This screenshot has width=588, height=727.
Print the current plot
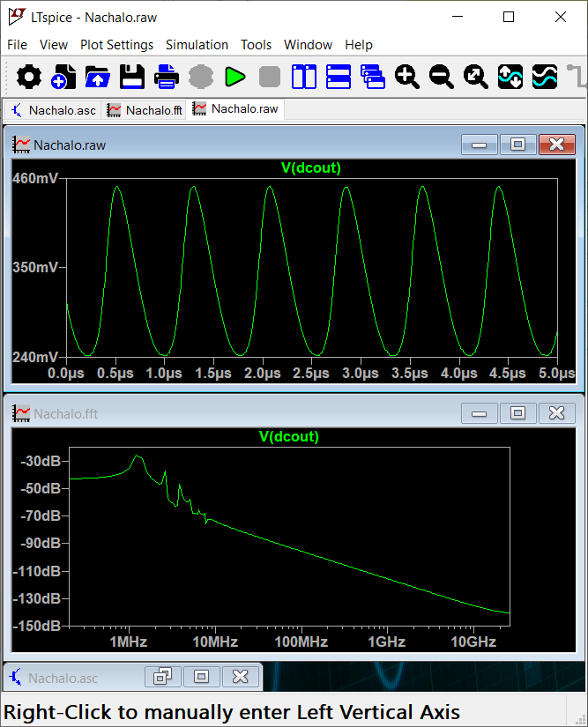tap(167, 77)
